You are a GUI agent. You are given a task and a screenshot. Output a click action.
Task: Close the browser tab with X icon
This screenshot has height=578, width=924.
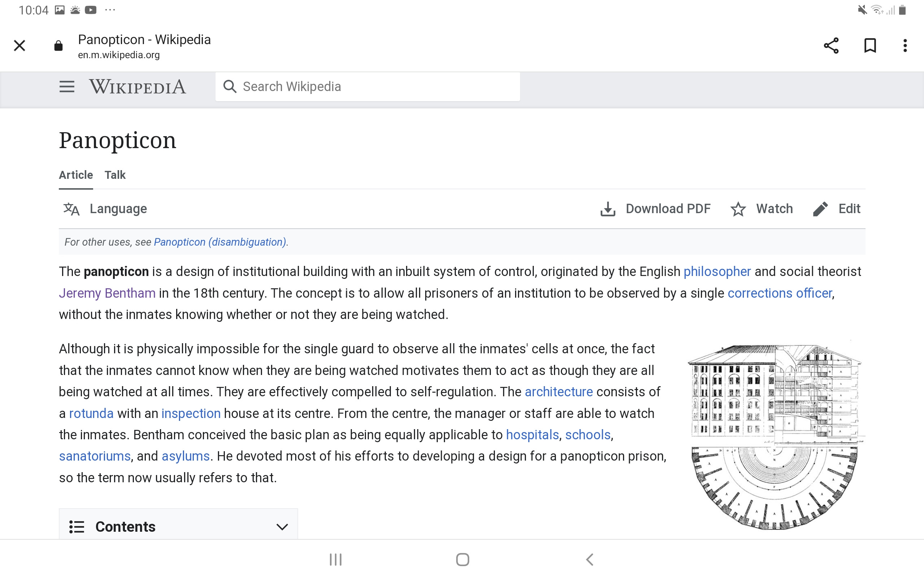coord(19,46)
